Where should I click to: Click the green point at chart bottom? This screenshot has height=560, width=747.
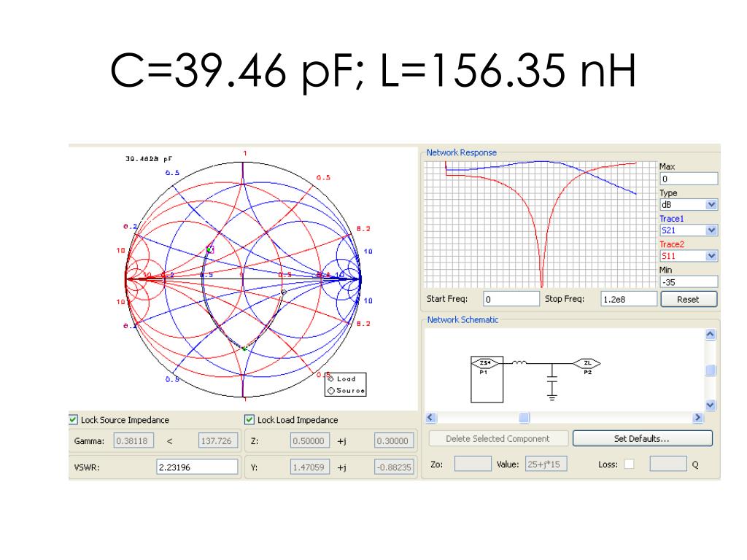(244, 349)
